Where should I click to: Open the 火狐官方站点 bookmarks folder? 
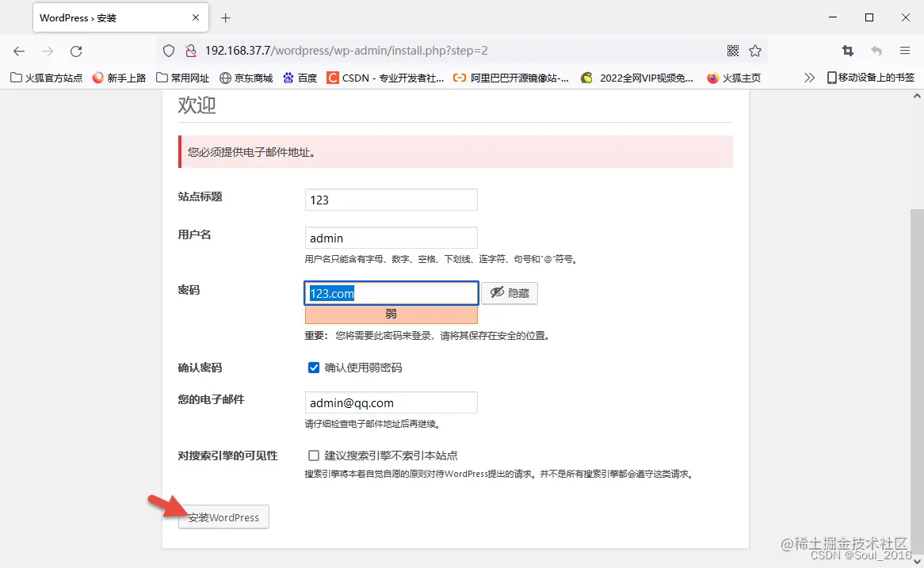(x=45, y=78)
